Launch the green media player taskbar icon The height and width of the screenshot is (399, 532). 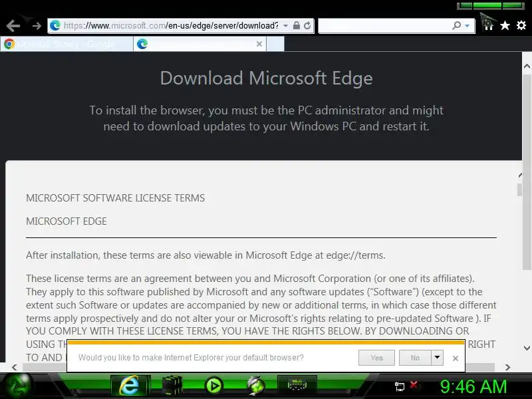point(213,386)
